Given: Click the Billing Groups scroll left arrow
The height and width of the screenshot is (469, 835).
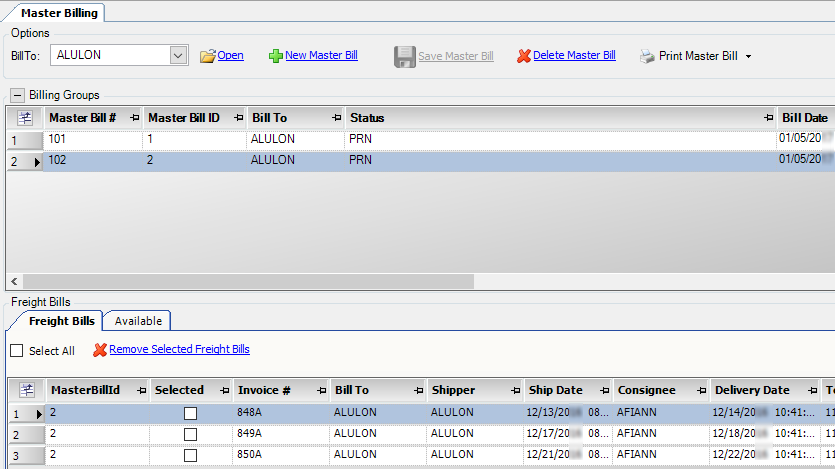Looking at the screenshot, I should pyautogui.click(x=14, y=281).
